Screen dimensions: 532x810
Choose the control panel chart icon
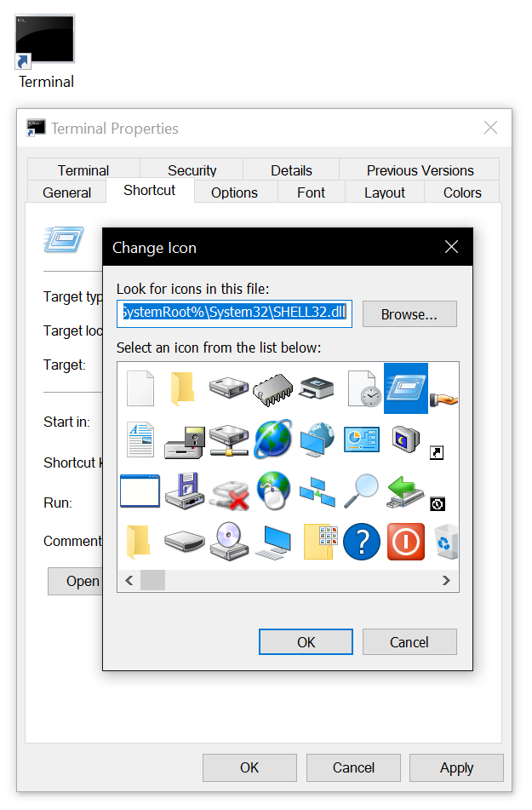(x=362, y=439)
